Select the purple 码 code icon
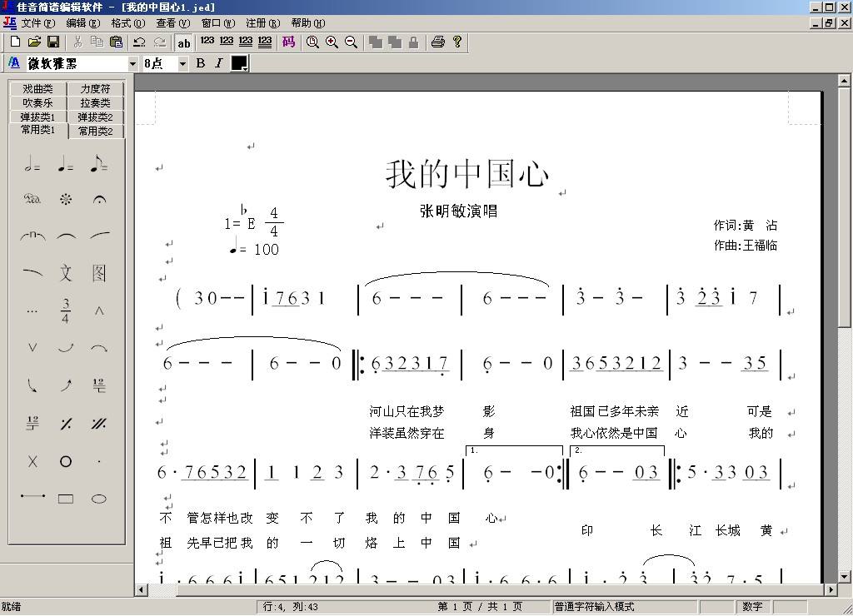This screenshot has width=853, height=616. point(288,42)
